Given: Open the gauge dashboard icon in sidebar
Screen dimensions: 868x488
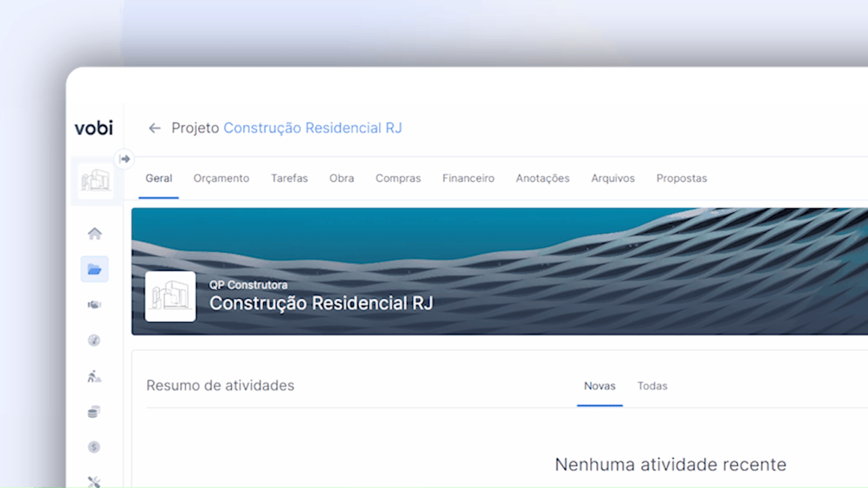Looking at the screenshot, I should tap(94, 340).
